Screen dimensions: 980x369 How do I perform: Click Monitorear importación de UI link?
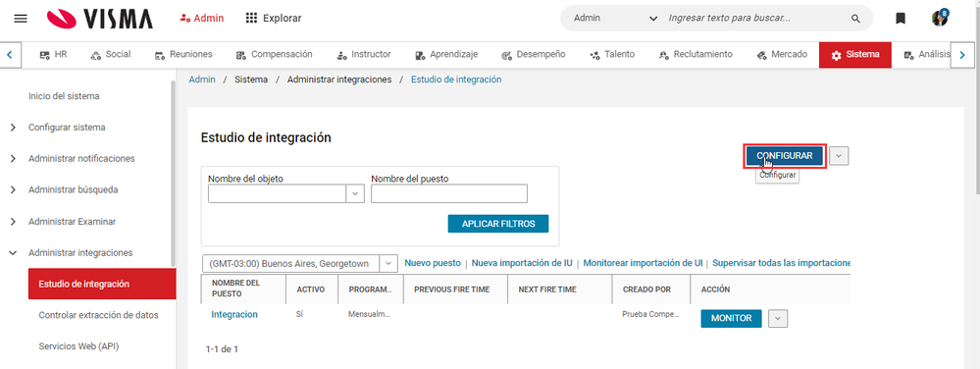pos(644,263)
